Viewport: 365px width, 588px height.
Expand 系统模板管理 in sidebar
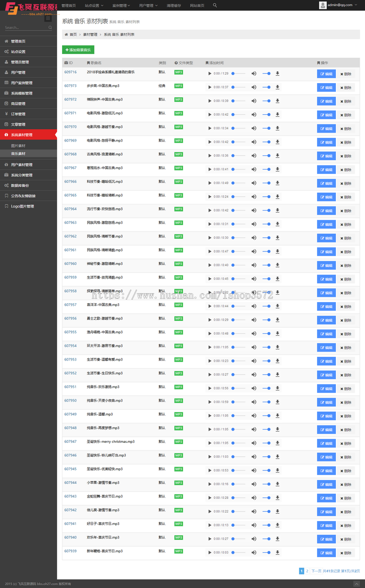28,93
